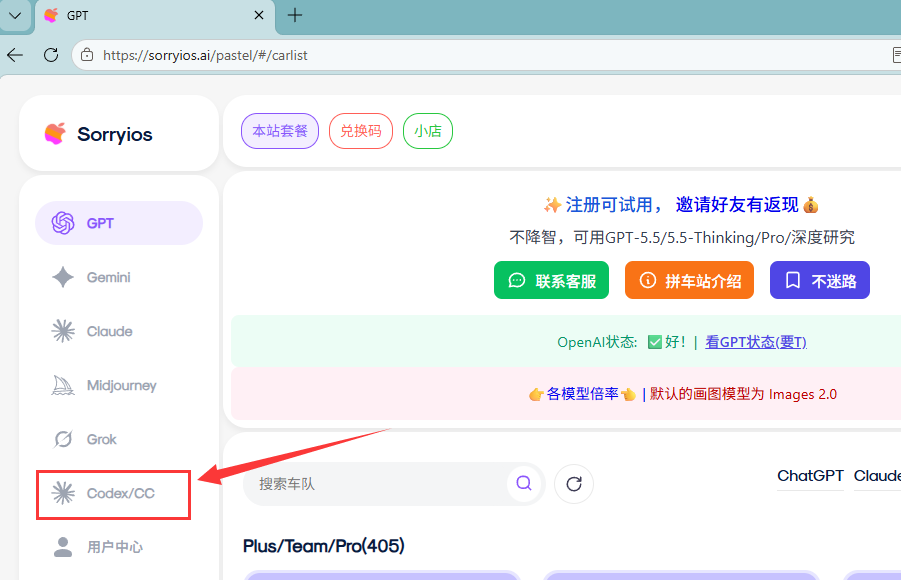This screenshot has height=580, width=901.
Task: Click the 默认的画图模型为 Images 2.0 notice
Action: point(743,394)
